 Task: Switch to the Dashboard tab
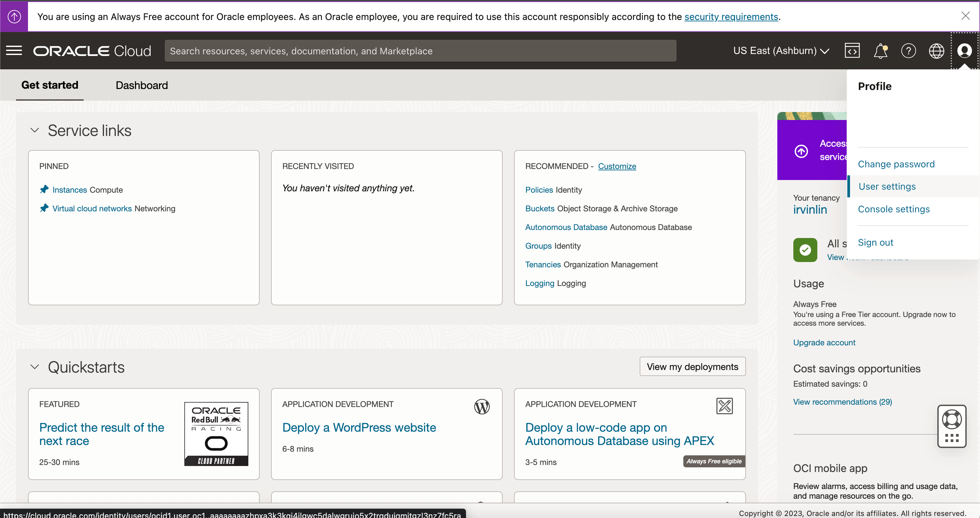point(142,85)
